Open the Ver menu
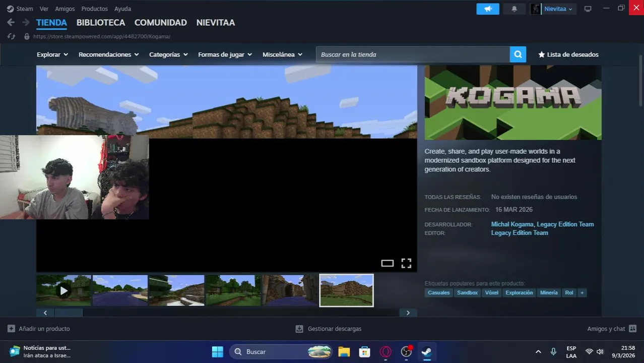The image size is (644, 363). point(44,9)
